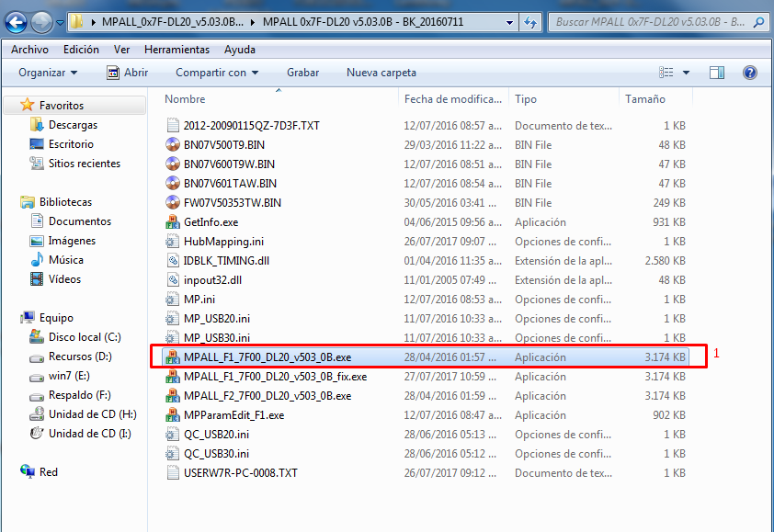Viewport: 774px width, 532px height.
Task: Click the HubMapping.ini file icon
Action: click(173, 242)
